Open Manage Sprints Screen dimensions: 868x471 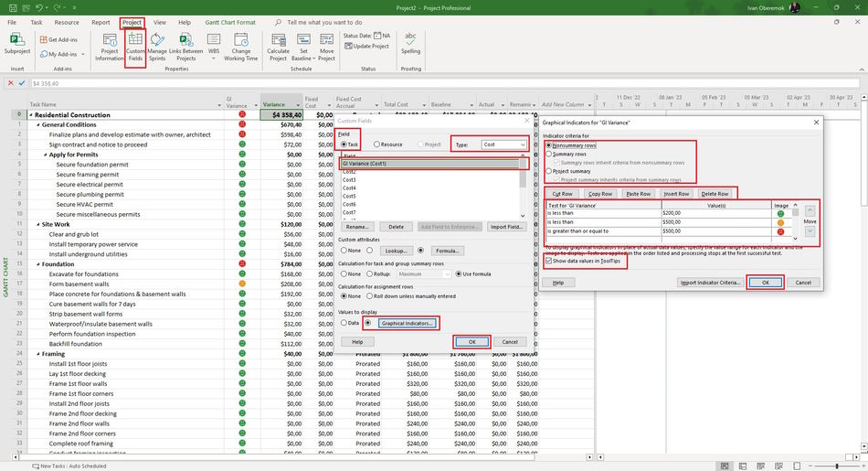coord(157,48)
